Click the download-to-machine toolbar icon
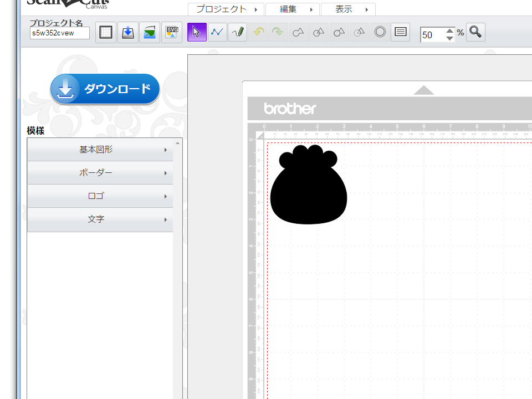 [x=128, y=33]
